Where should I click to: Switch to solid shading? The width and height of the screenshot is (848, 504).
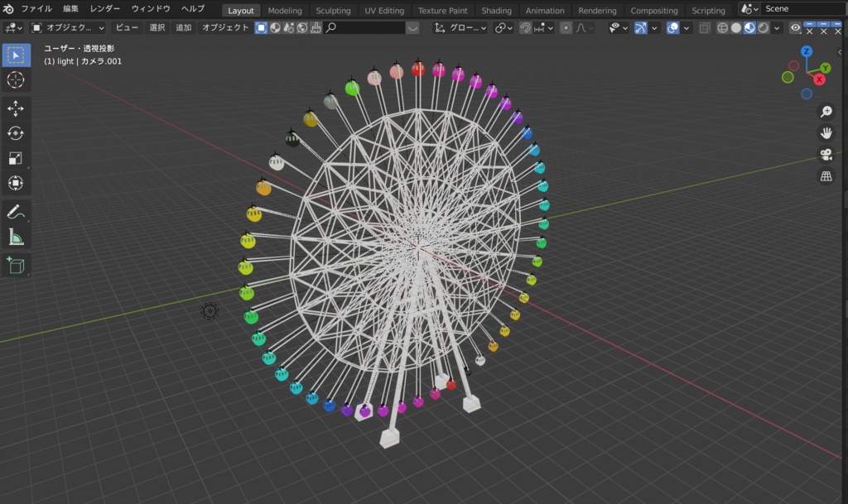coord(735,27)
